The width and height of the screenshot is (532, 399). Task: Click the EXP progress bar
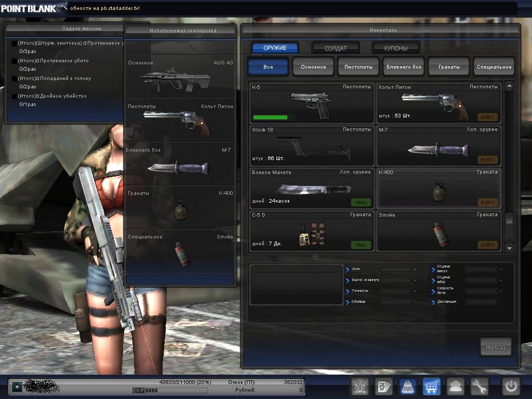tap(170, 391)
